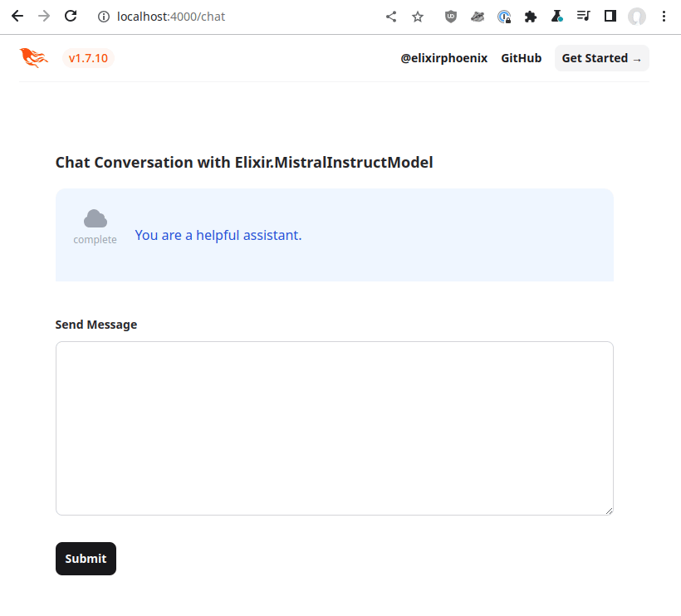Viewport: 681px width, 616px height.
Task: Open the Chrome three-dot menu
Action: [663, 17]
